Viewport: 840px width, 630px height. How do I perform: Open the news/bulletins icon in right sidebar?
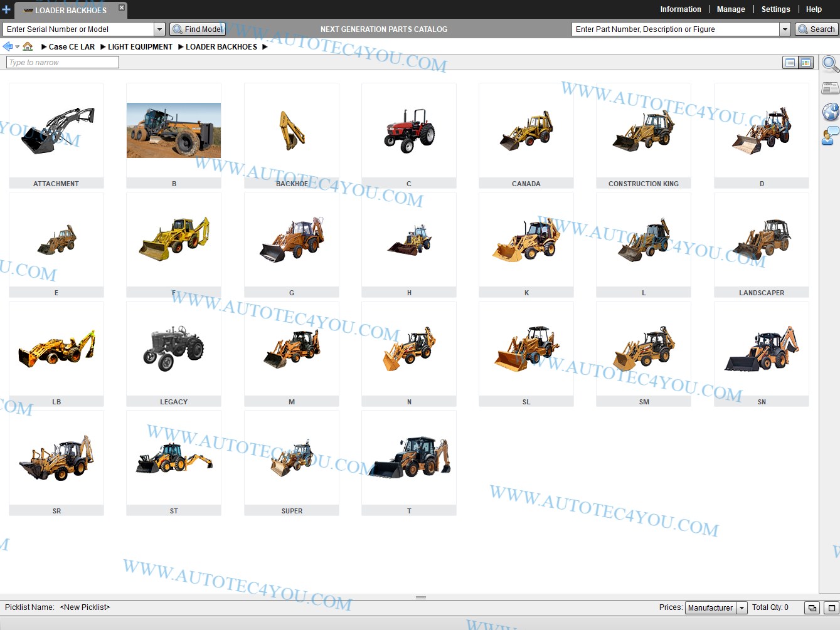click(829, 88)
